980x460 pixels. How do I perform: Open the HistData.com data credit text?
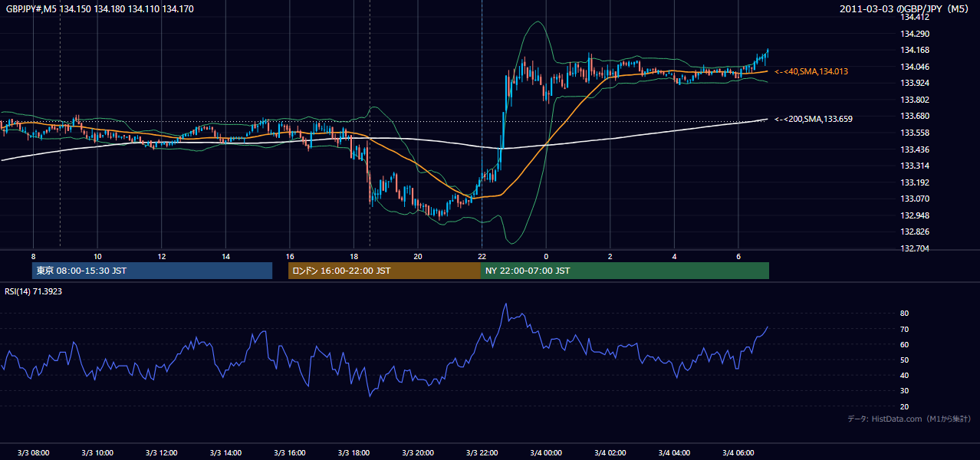click(x=909, y=419)
